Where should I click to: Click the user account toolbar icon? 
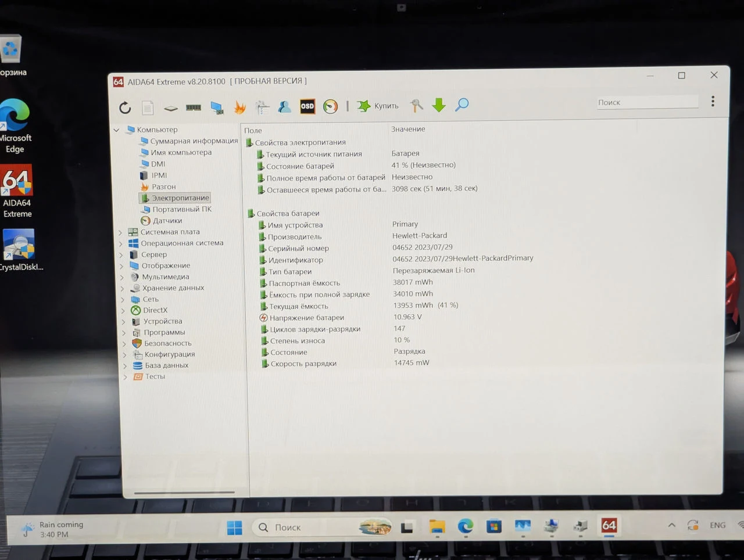pos(284,106)
